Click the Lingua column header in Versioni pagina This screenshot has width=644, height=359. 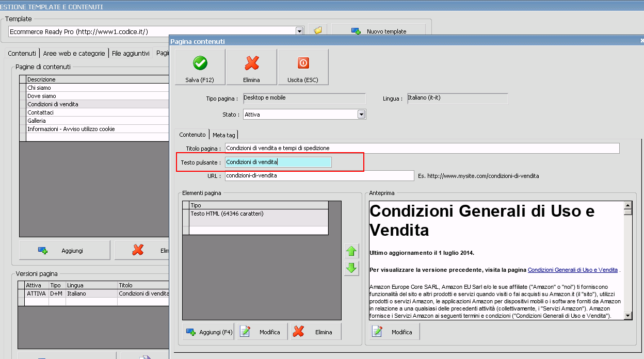coord(91,285)
